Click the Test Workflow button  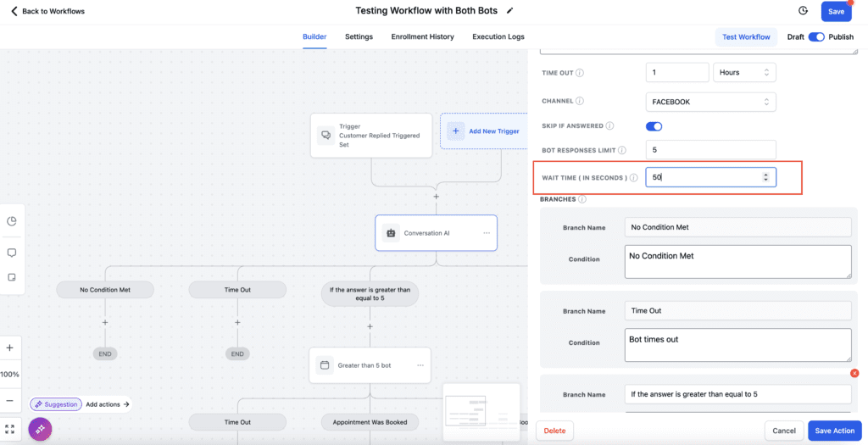(746, 37)
